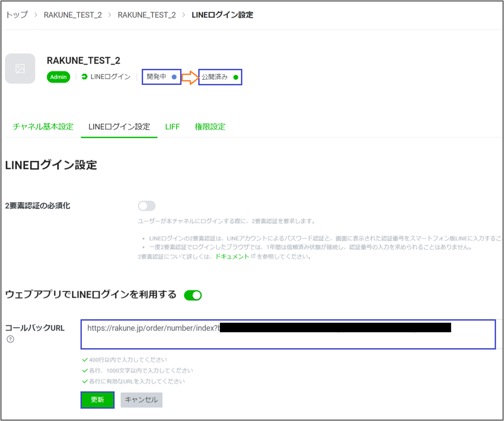Viewport: 504px width, 421px height.
Task: Click the callback URL help question mark icon
Action: (x=10, y=339)
